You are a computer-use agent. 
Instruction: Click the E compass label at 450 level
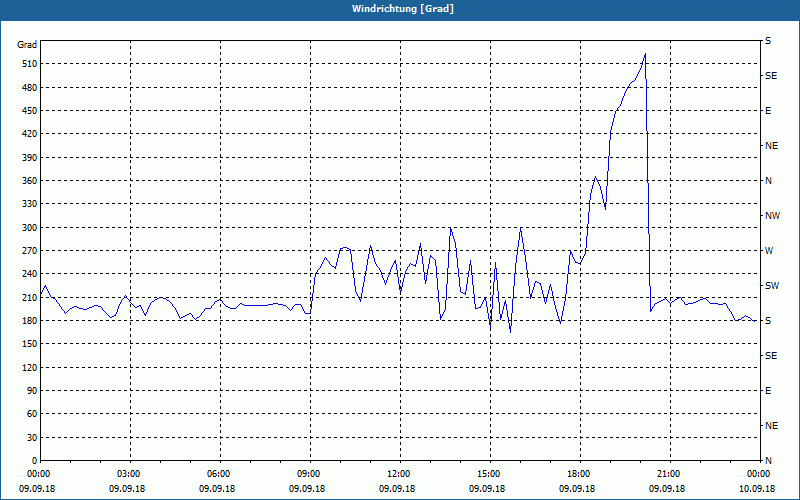pyautogui.click(x=768, y=111)
